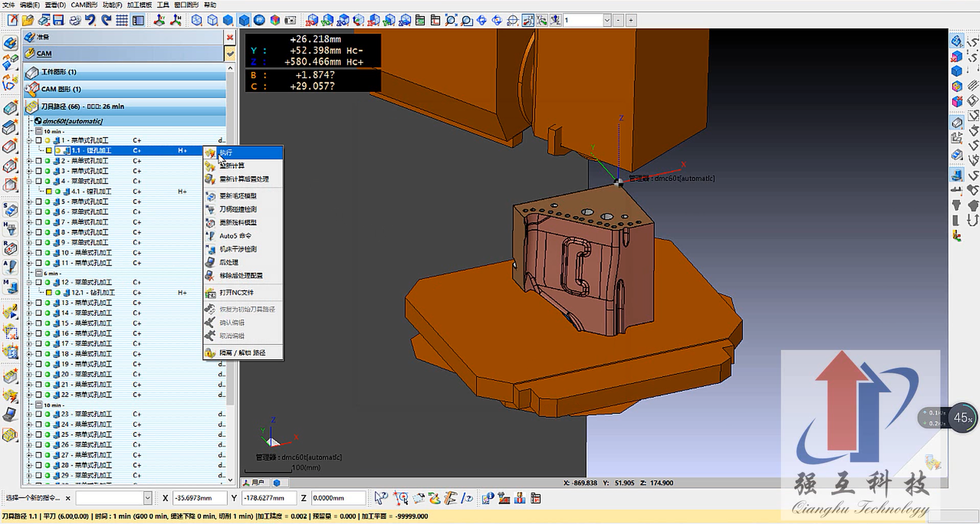Toggle the grid display toolbar icon
This screenshot has width=980, height=524.
(x=122, y=20)
